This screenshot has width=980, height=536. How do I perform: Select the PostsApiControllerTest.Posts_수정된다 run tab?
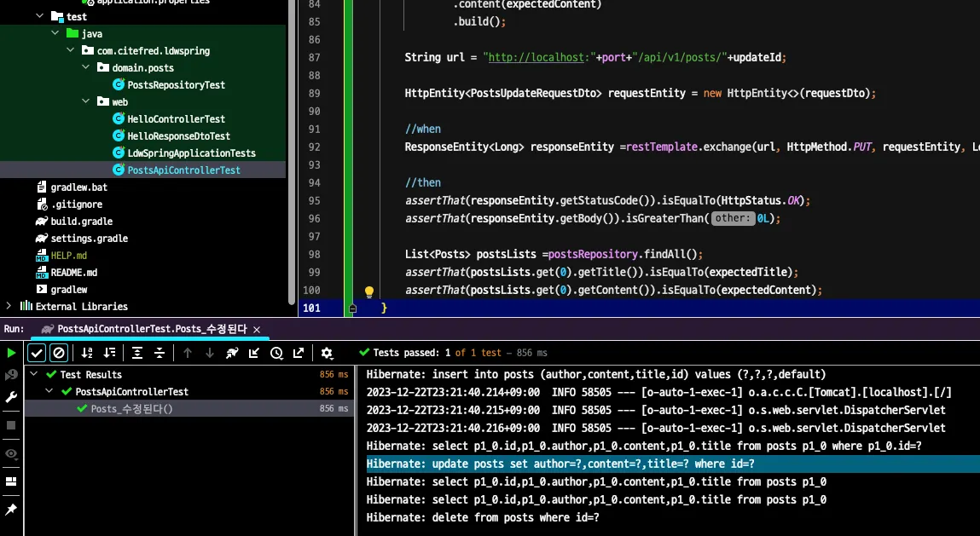(x=152, y=329)
